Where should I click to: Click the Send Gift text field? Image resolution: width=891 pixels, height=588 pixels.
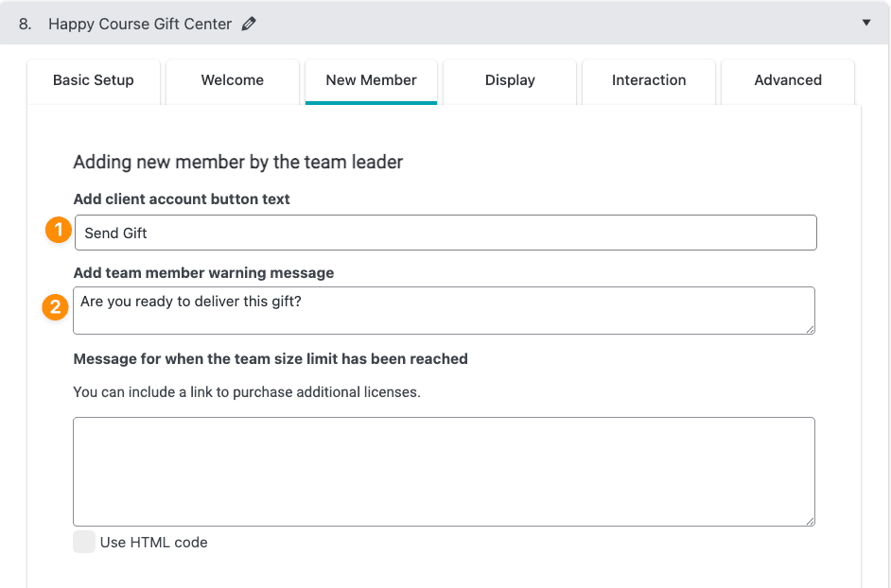(445, 233)
